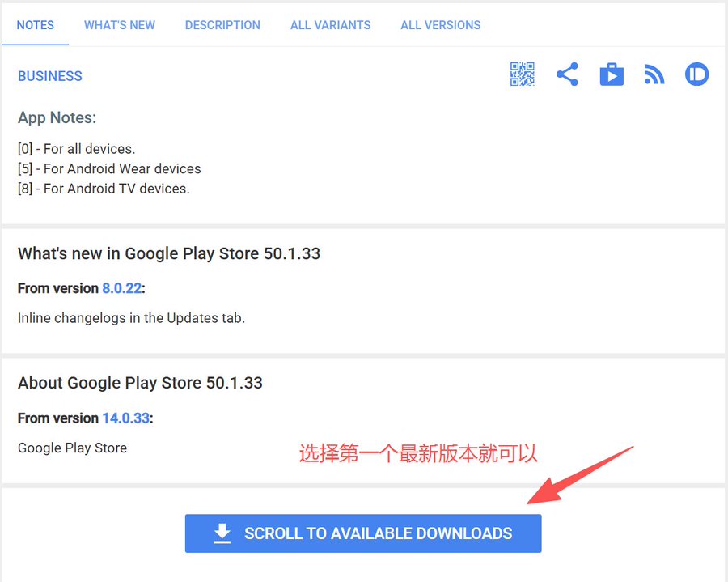Click the share icon
The width and height of the screenshot is (728, 582).
(567, 75)
